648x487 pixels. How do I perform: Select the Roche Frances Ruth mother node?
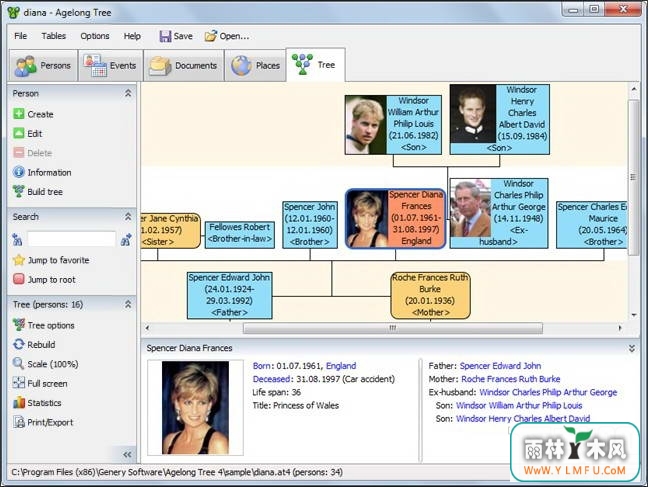pos(430,295)
